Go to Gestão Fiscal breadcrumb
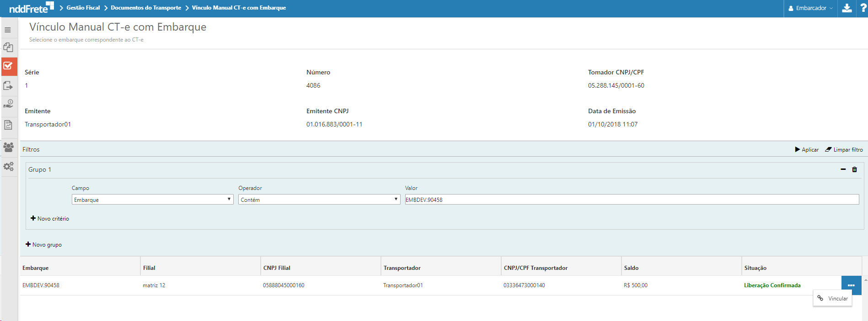 [83, 8]
